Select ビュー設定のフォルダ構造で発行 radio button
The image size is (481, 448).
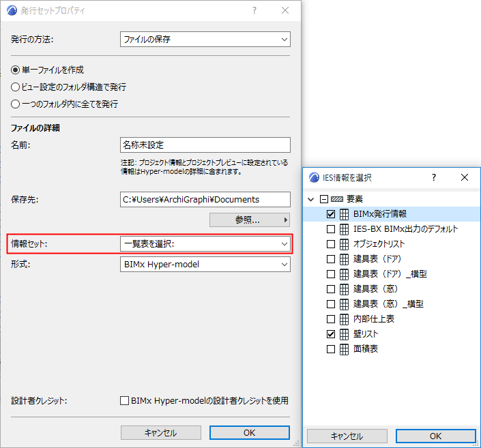15,87
